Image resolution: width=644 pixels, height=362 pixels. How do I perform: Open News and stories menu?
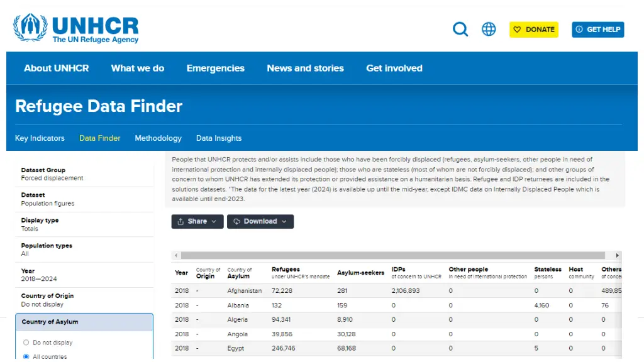305,68
